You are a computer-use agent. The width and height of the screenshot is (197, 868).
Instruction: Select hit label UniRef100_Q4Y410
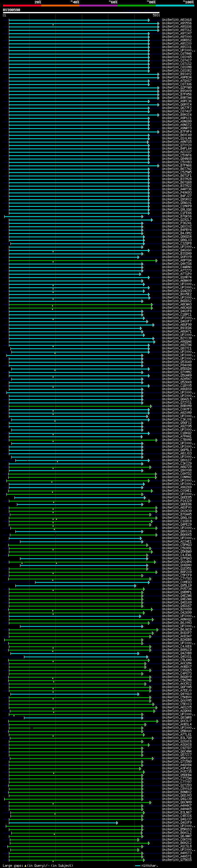point(177,694)
